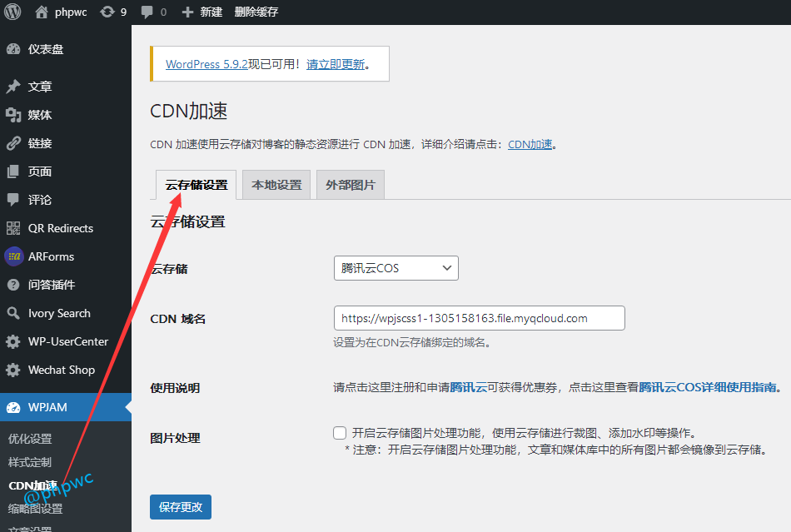Click the 评论 comment icon in sidebar
This screenshot has height=532, width=791.
tap(13, 200)
